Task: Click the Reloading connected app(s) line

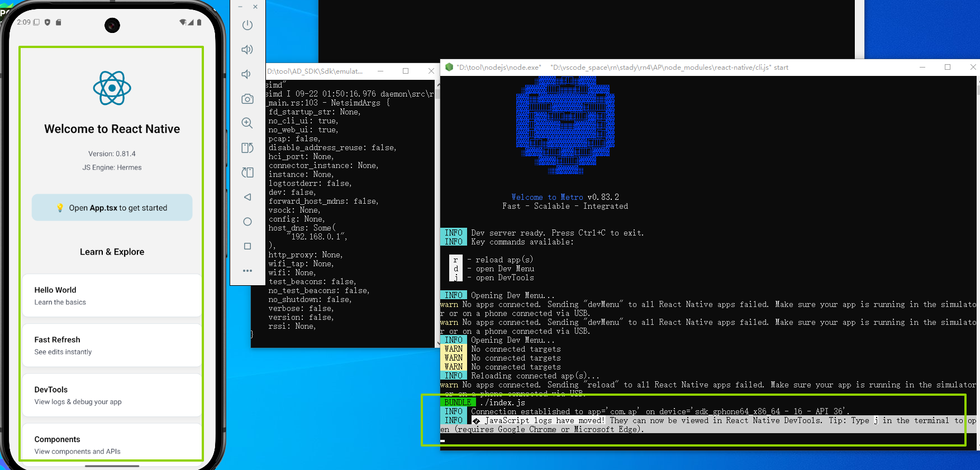Action: point(520,376)
